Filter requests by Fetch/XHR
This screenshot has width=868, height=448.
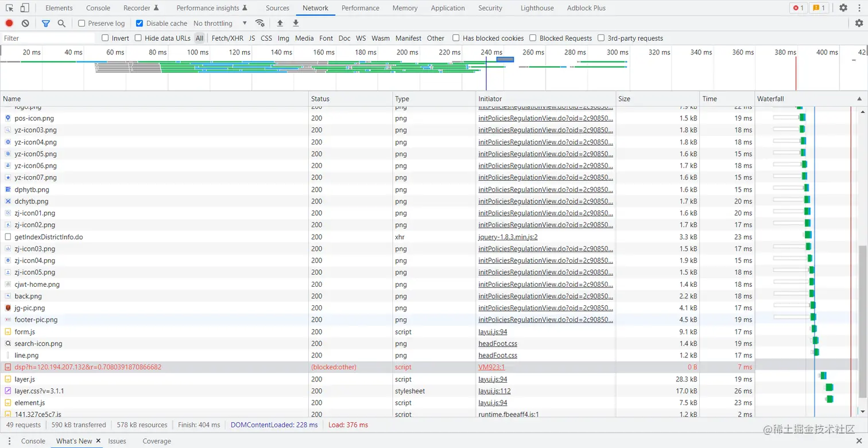tap(227, 38)
